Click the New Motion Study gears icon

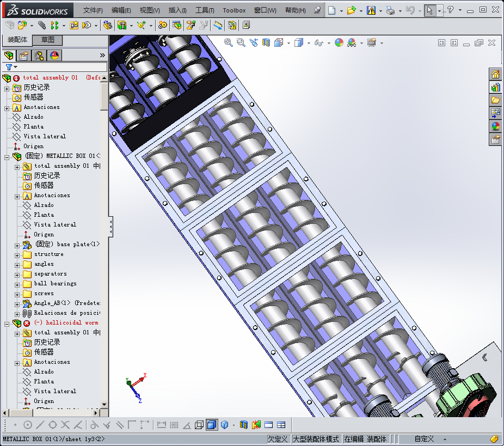click(163, 25)
